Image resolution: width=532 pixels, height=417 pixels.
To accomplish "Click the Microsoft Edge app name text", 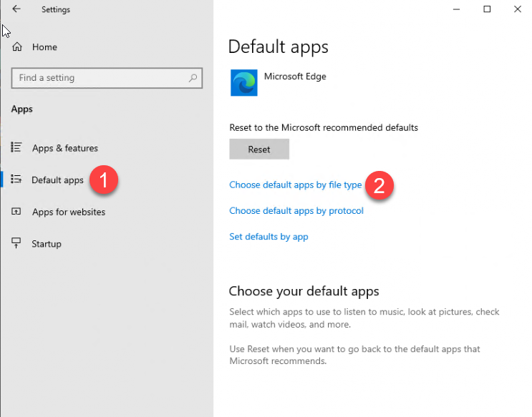I will click(x=295, y=77).
